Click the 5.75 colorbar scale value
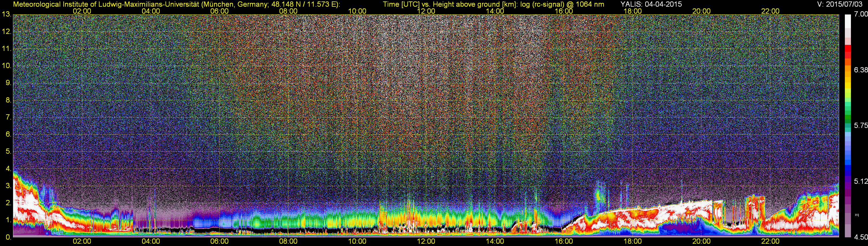 point(861,125)
